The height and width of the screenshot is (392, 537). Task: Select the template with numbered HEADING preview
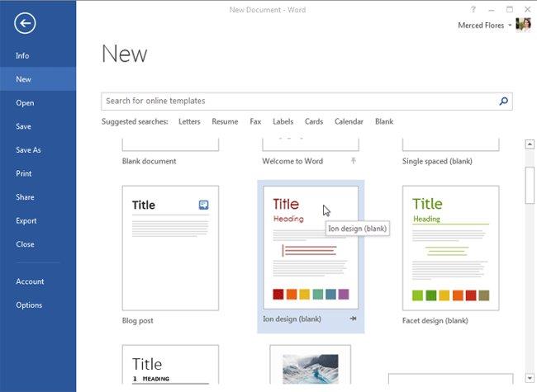point(170,365)
